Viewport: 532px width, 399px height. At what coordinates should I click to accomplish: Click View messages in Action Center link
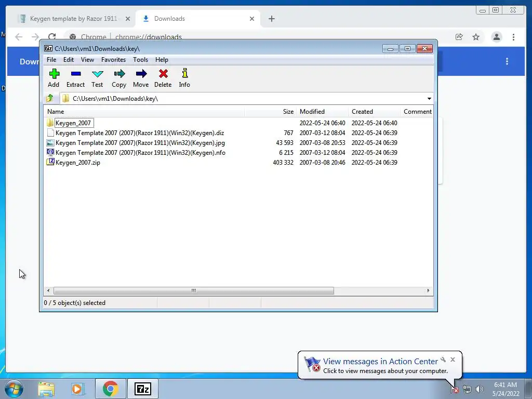tap(380, 362)
